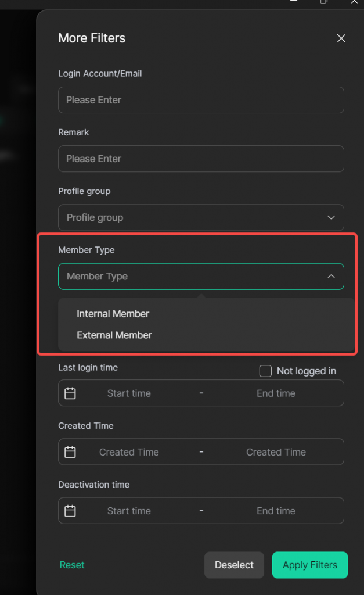The image size is (364, 595).
Task: Set the second Created Time field
Action: pyautogui.click(x=276, y=452)
